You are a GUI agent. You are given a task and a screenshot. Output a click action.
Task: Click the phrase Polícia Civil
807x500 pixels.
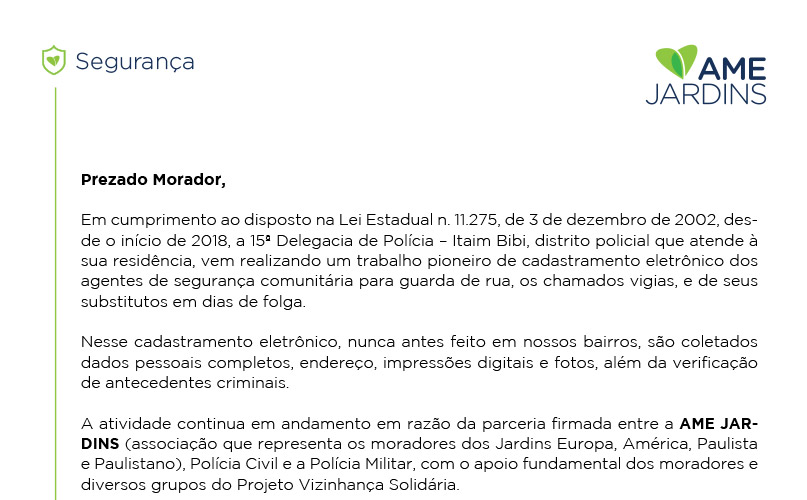click(234, 464)
